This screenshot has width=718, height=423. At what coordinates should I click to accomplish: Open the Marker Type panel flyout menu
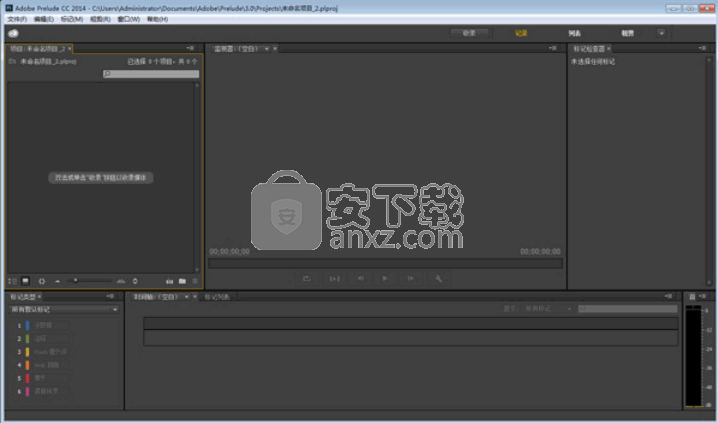coord(110,296)
